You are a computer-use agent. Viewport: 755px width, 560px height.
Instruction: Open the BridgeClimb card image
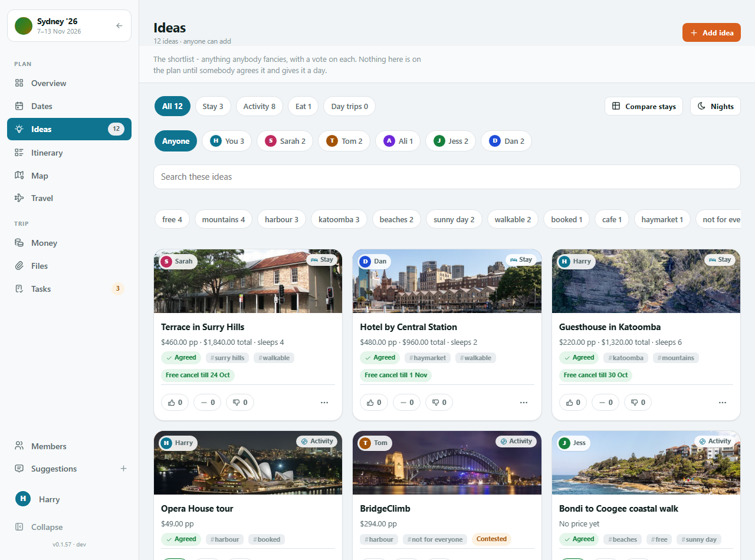pos(447,463)
